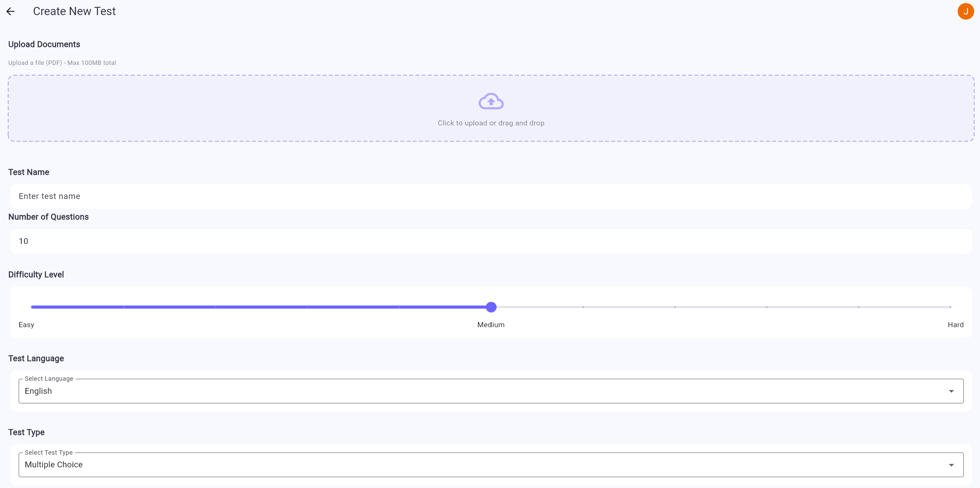
Task: Click the back arrow icon
Action: [x=11, y=11]
